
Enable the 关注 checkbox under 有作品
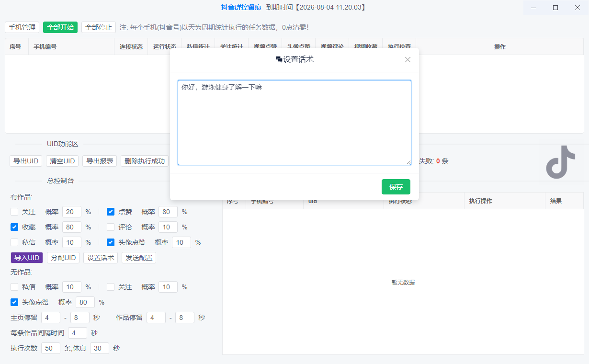pos(14,212)
